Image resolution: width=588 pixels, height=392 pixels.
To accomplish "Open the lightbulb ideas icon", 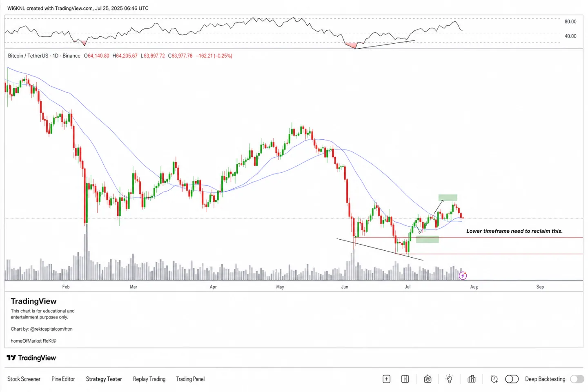I will pos(449,379).
